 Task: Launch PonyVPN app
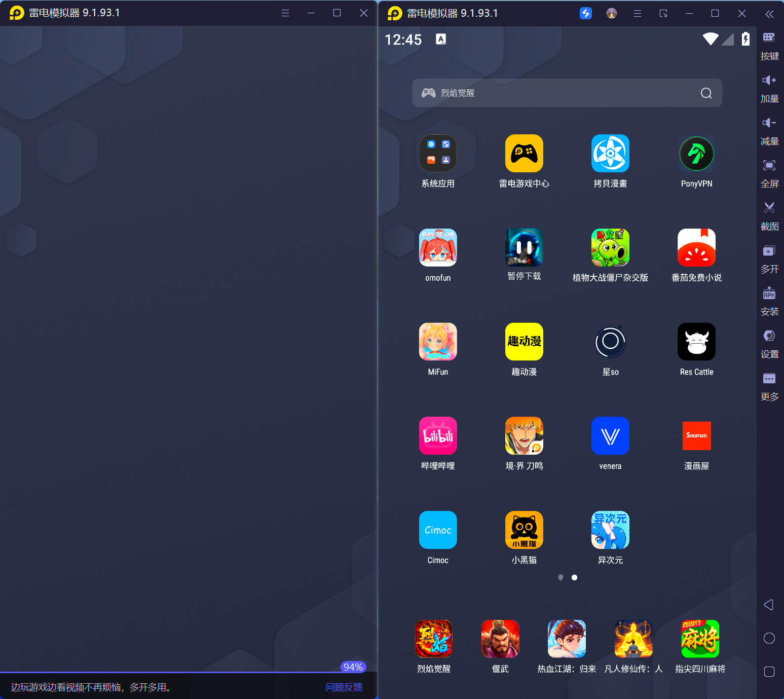tap(696, 154)
